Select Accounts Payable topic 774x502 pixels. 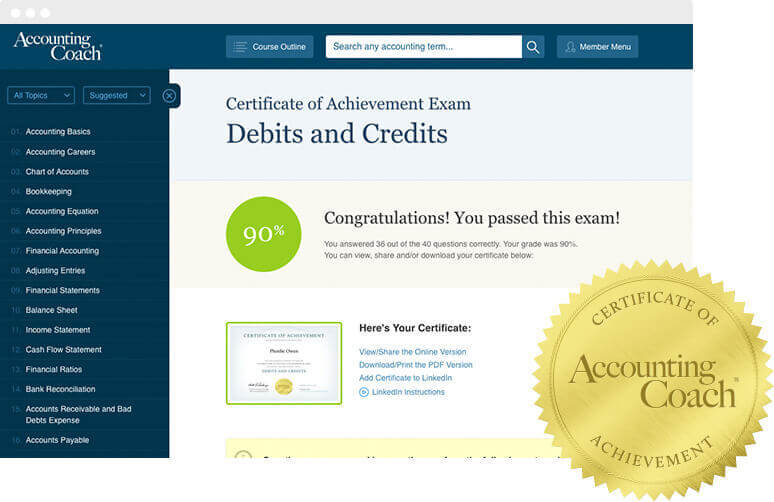click(57, 440)
